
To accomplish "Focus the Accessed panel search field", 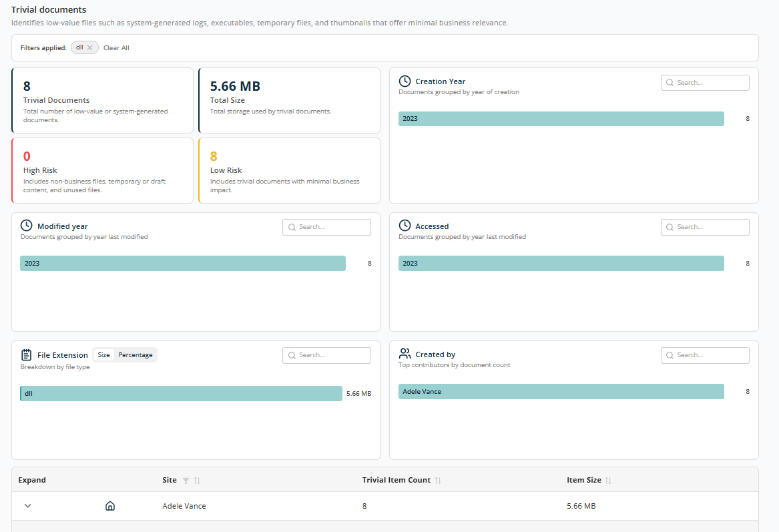I will (x=705, y=227).
